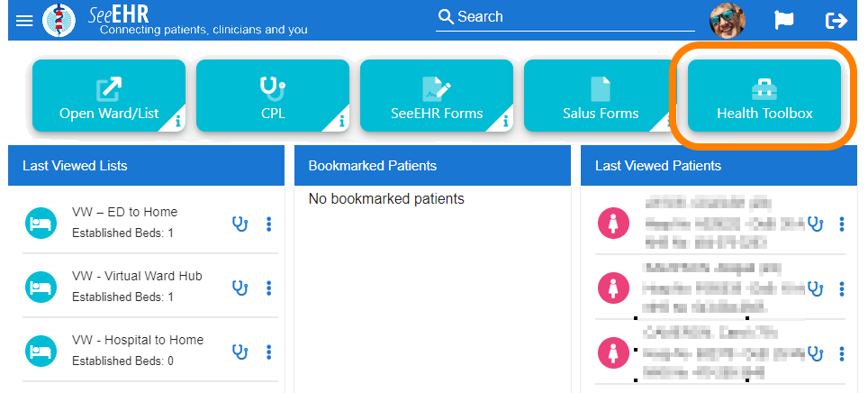Open three-dot menu for VW - Hospital to Home
868x393 pixels.
coord(269,352)
